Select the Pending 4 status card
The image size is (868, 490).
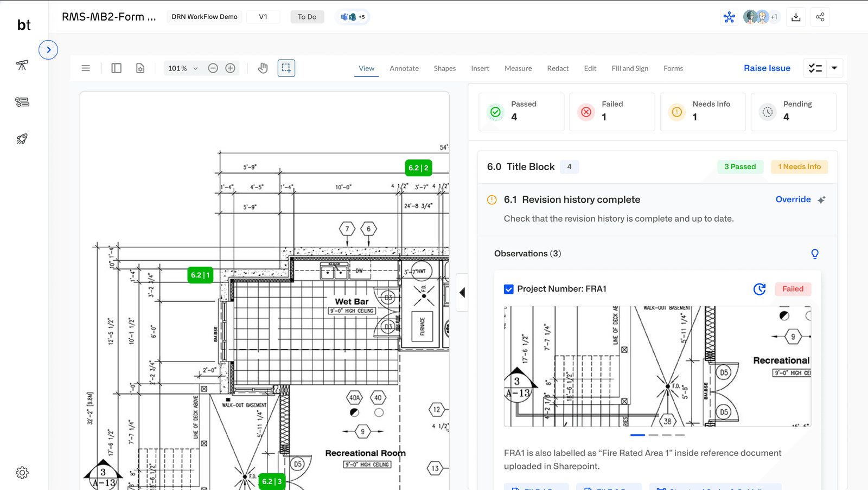[793, 112]
